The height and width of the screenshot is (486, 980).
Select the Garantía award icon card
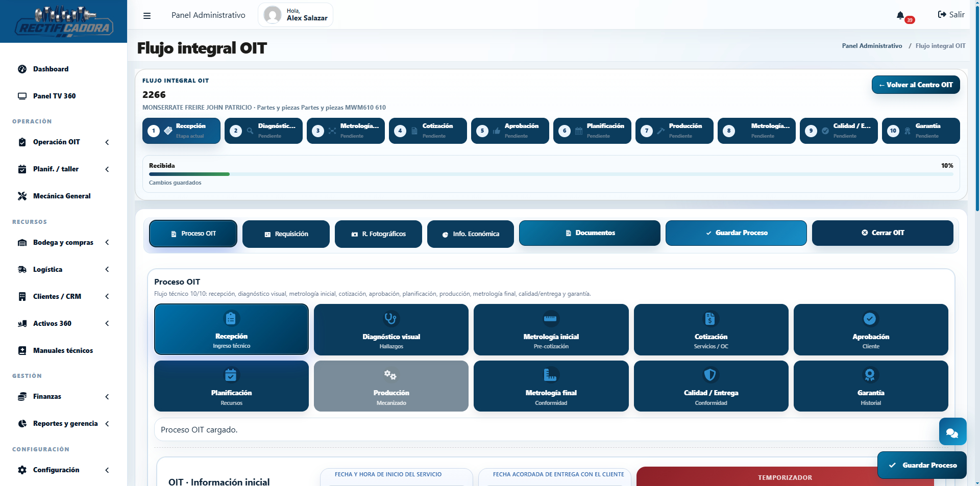pos(870,386)
